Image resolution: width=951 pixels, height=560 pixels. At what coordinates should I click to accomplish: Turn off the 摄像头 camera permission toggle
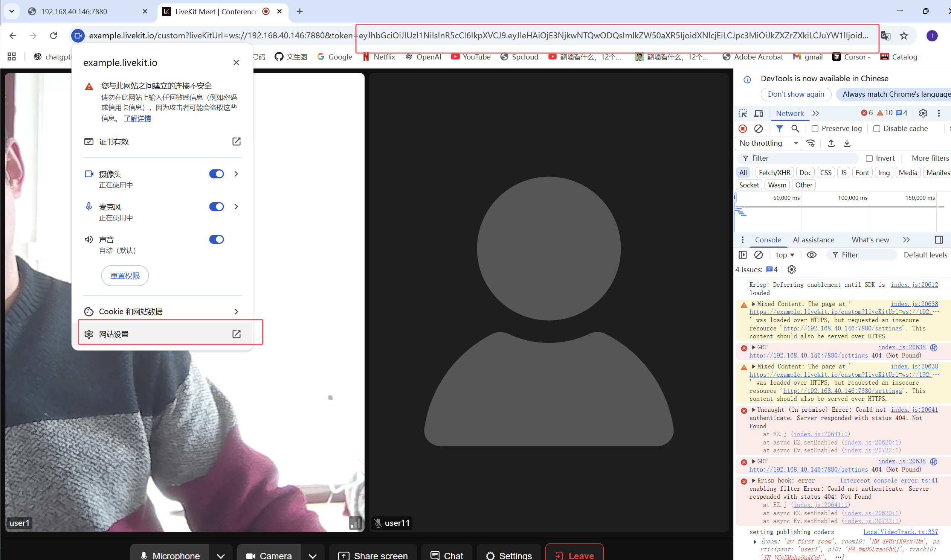click(x=216, y=174)
